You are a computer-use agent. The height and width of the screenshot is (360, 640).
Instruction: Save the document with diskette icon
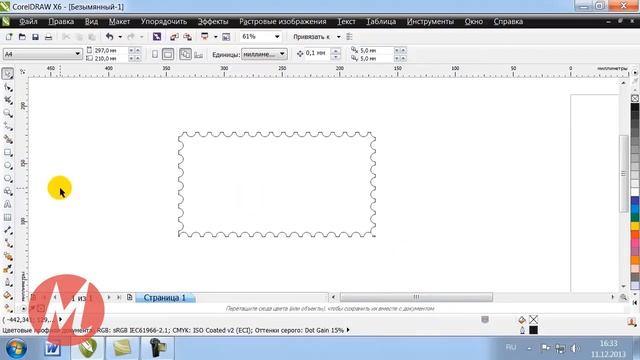click(35, 37)
